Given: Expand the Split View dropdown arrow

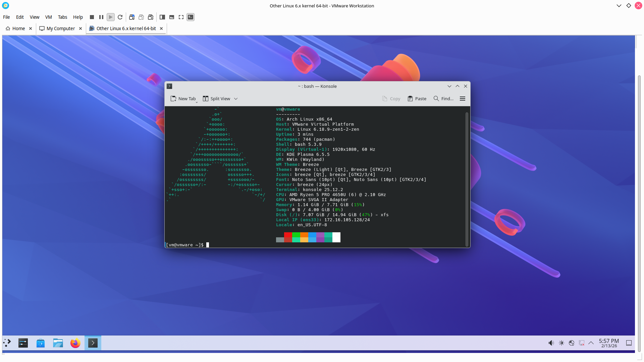Looking at the screenshot, I should [x=236, y=99].
